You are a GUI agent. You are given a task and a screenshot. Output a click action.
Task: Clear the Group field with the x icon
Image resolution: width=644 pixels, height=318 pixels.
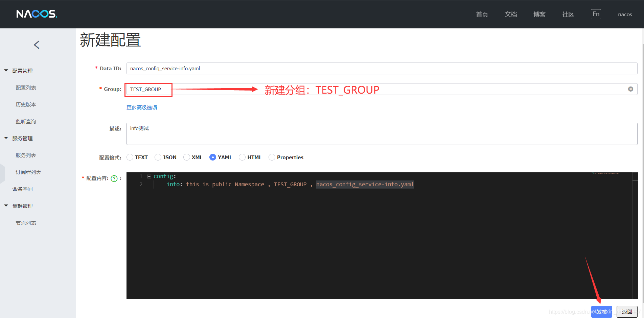[x=630, y=89]
